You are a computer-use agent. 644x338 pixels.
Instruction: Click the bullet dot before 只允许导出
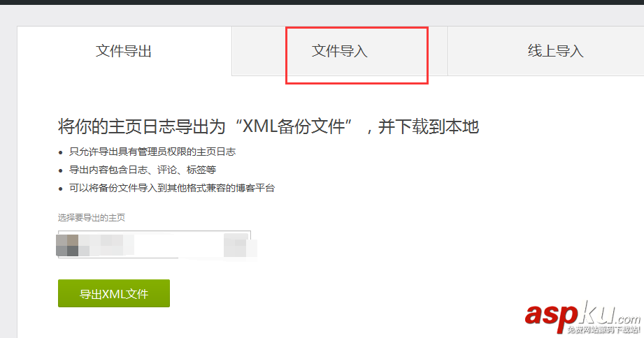pos(60,153)
